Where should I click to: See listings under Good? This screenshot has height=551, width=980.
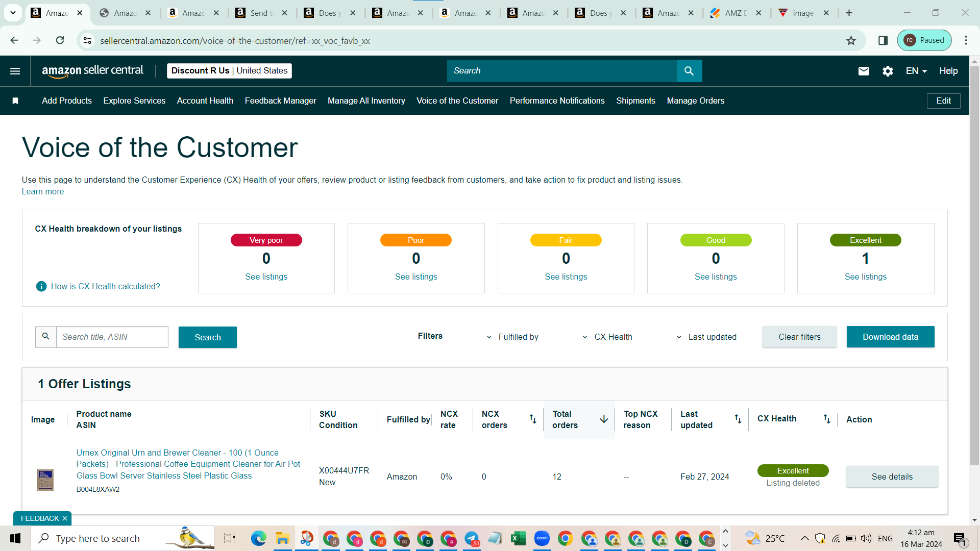[716, 277]
